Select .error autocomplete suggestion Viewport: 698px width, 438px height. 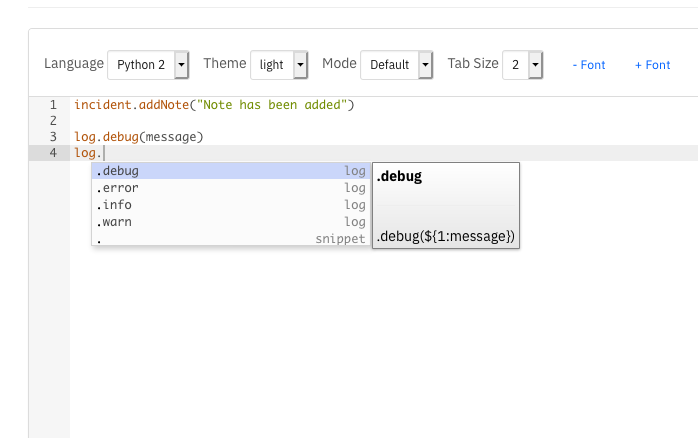tap(231, 188)
